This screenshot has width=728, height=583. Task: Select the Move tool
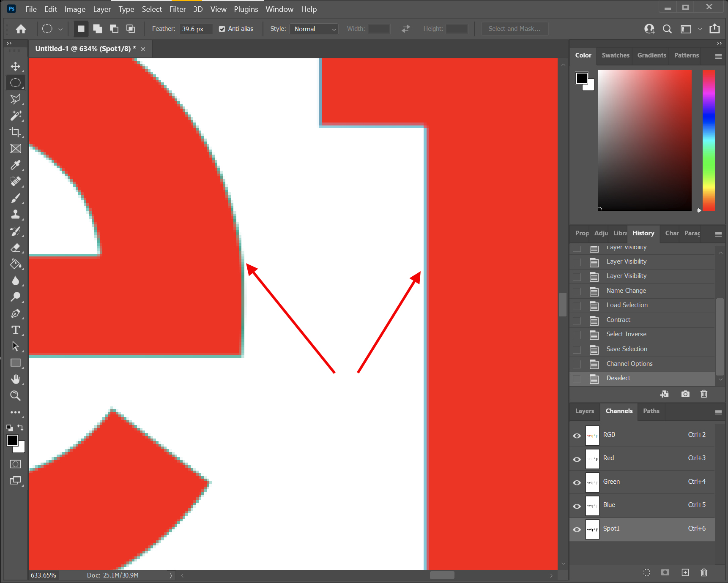click(15, 66)
